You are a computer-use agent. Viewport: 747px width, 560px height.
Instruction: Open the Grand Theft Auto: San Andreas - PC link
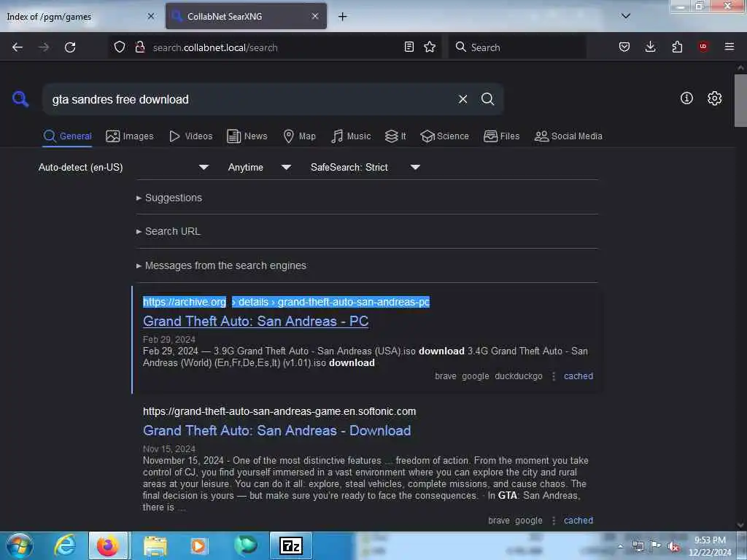256,322
